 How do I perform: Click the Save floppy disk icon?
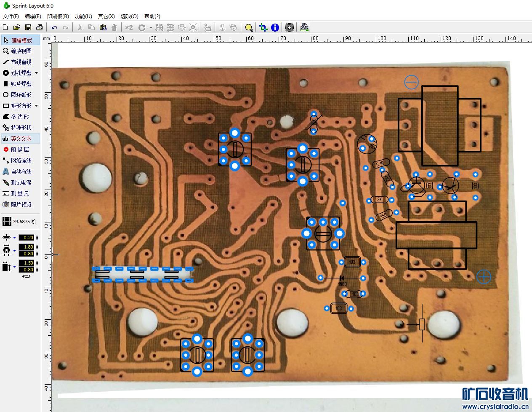pos(28,27)
